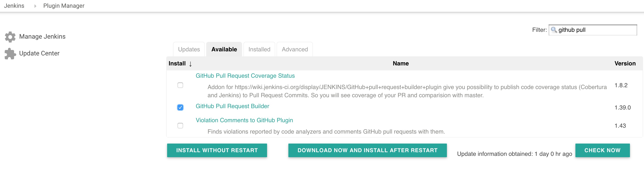Click the Manage Jenkins gear icon

10,37
